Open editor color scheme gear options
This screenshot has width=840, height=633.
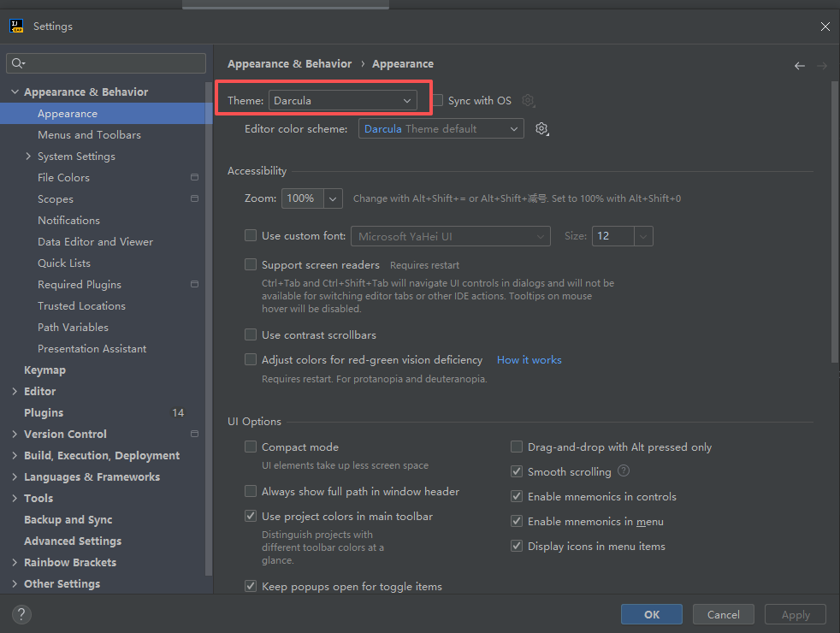[x=541, y=128]
